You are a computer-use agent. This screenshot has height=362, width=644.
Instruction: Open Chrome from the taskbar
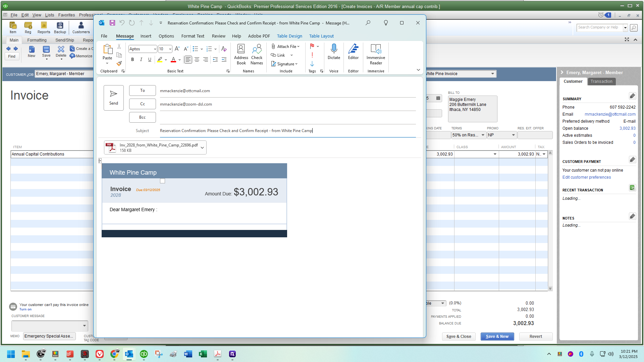(x=114, y=354)
